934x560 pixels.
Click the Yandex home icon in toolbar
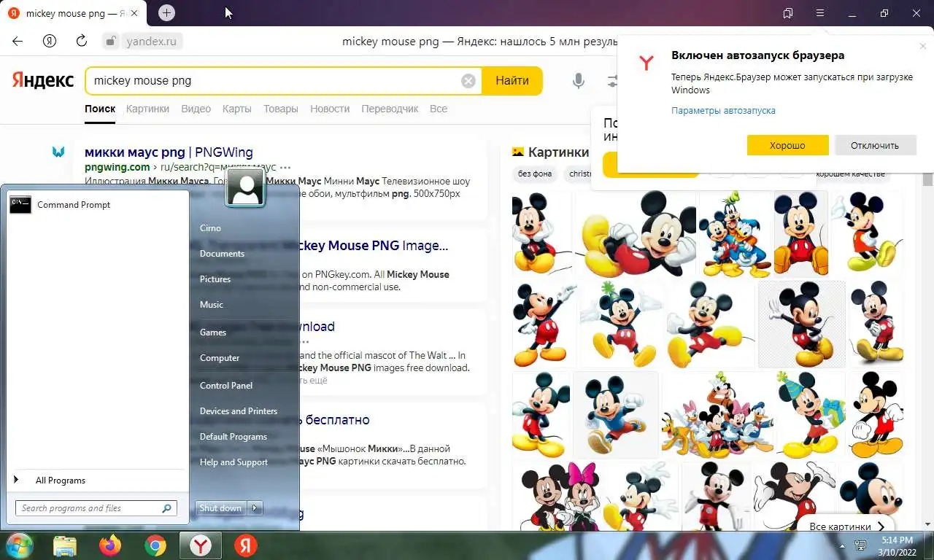click(50, 41)
